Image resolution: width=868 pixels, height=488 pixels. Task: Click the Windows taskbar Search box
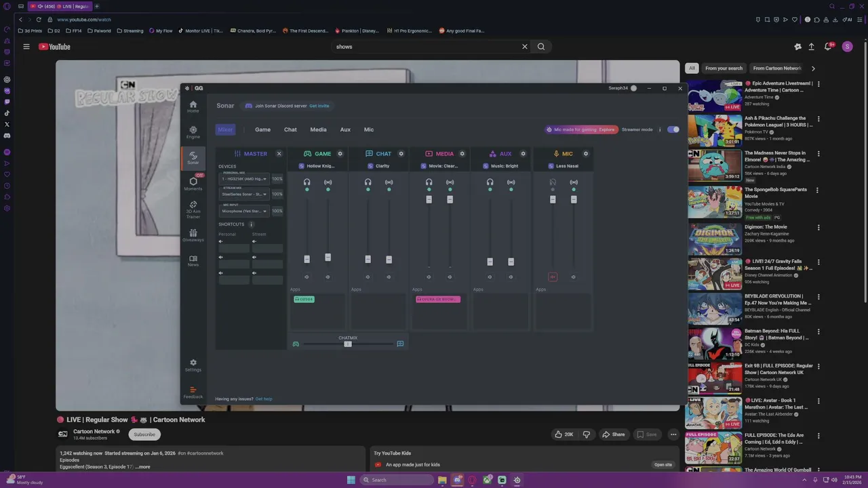click(397, 480)
